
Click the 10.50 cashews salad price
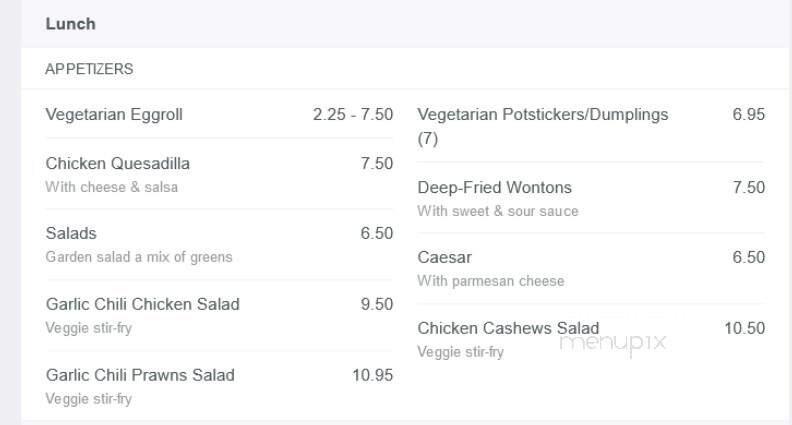[745, 328]
